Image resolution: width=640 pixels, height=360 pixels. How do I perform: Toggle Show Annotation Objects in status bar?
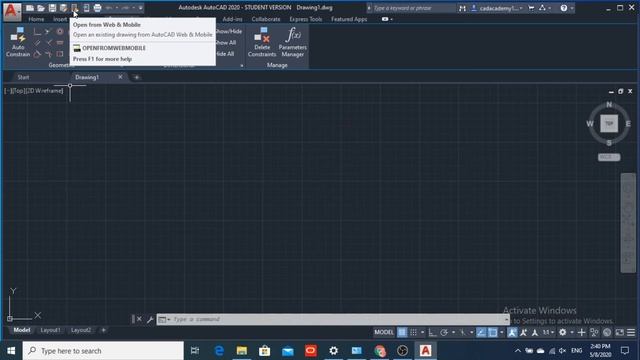(512, 332)
